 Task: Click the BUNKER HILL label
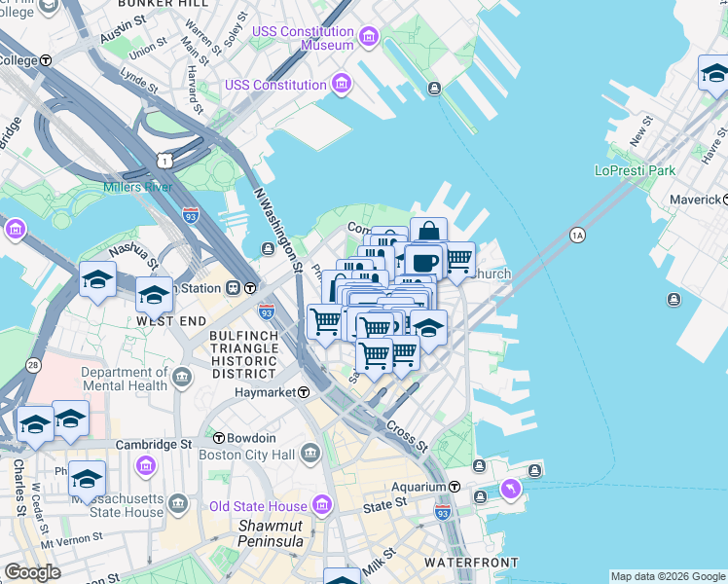(x=163, y=4)
